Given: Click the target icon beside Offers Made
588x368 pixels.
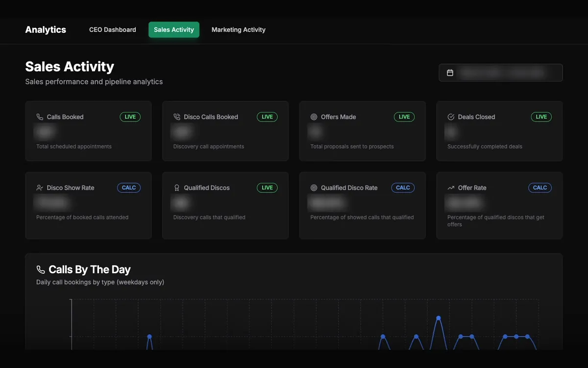Looking at the screenshot, I should [x=314, y=117].
